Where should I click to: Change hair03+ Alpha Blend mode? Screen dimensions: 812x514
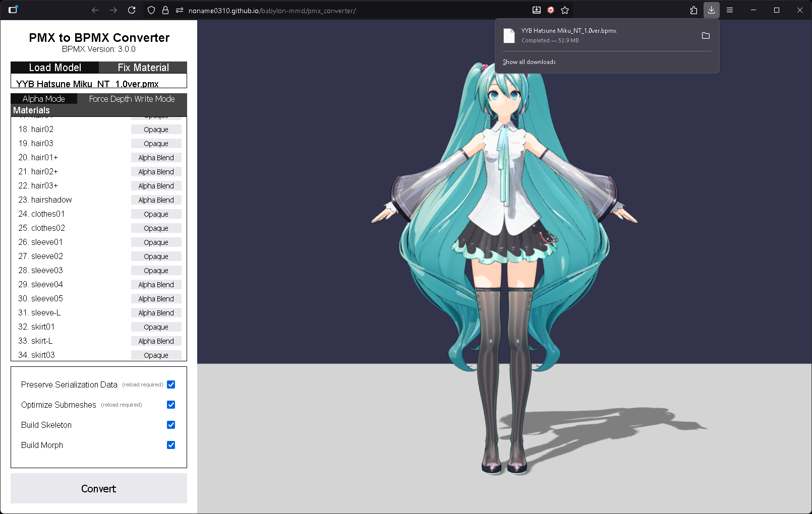pyautogui.click(x=156, y=186)
